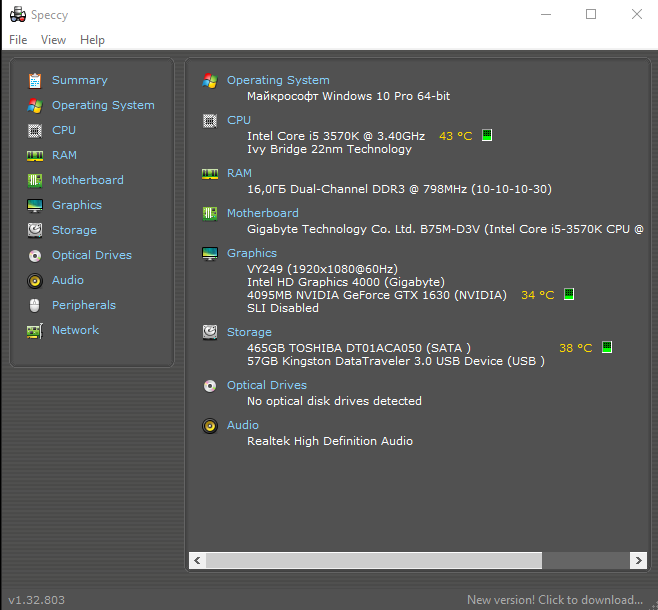Click the CPU chip icon in sidebar
Viewport: 658px width, 610px height.
35,131
